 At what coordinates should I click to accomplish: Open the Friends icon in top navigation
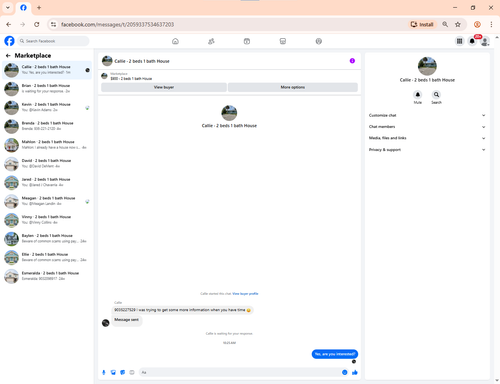pyautogui.click(x=211, y=41)
